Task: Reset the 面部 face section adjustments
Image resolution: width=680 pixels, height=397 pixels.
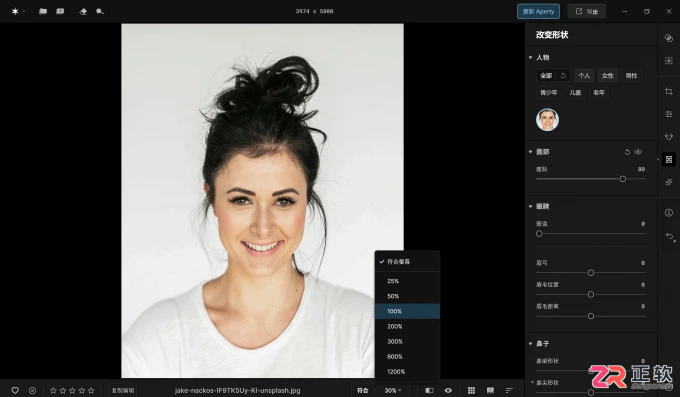Action: point(627,152)
